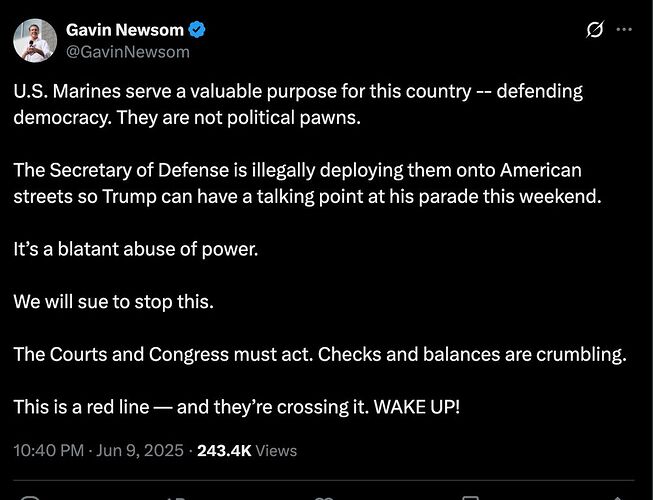Click the like heart icon
The height and width of the screenshot is (500, 653).
pyautogui.click(x=324, y=498)
